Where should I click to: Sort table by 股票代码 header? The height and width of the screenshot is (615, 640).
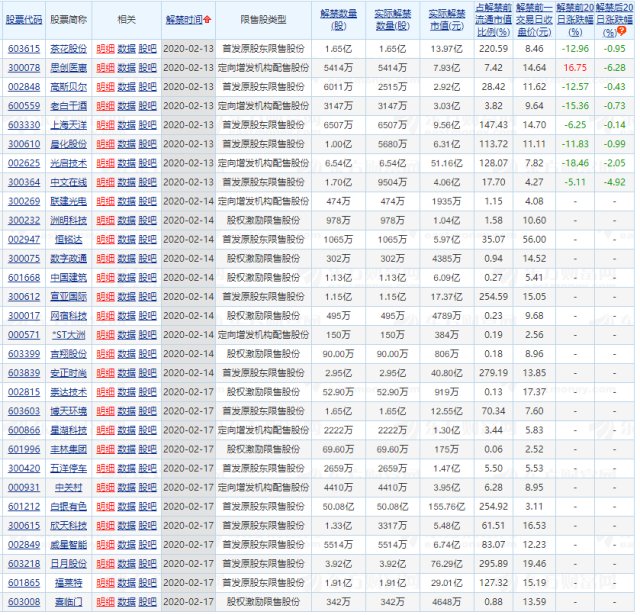[x=24, y=20]
